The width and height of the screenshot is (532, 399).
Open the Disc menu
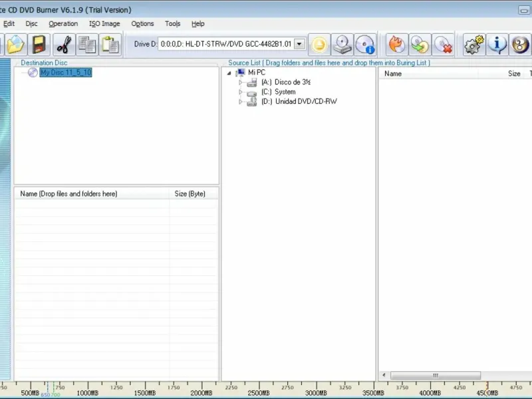coord(31,24)
